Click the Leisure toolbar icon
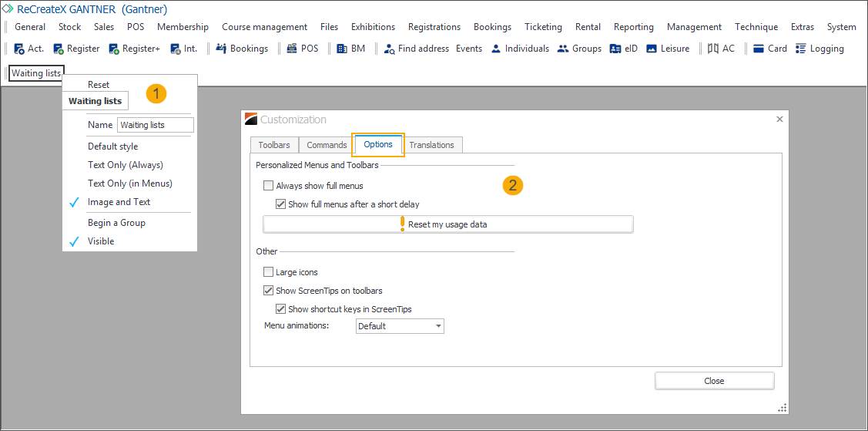The width and height of the screenshot is (868, 431). point(652,49)
